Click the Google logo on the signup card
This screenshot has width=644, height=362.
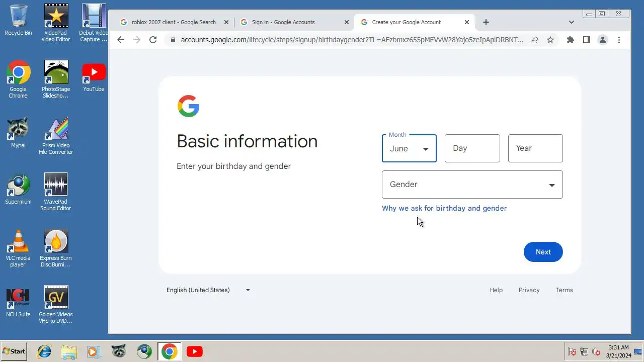click(x=189, y=106)
